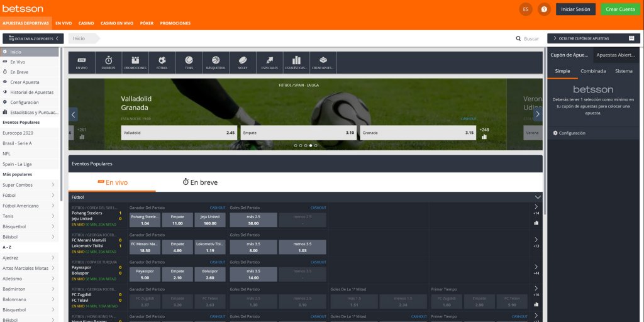
Task: Expand Fútbol Americano in sidebar
Action: coord(53,206)
